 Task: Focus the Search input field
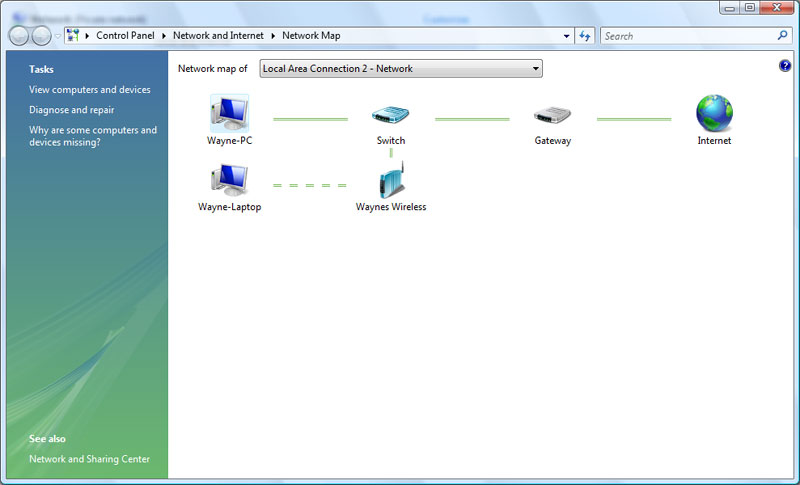click(689, 36)
